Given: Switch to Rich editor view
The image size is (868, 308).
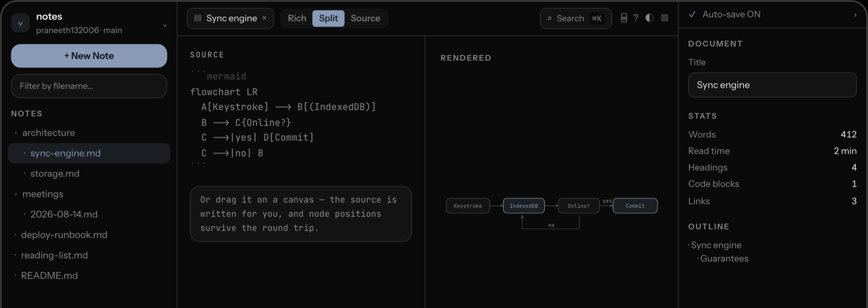Looking at the screenshot, I should [x=297, y=18].
